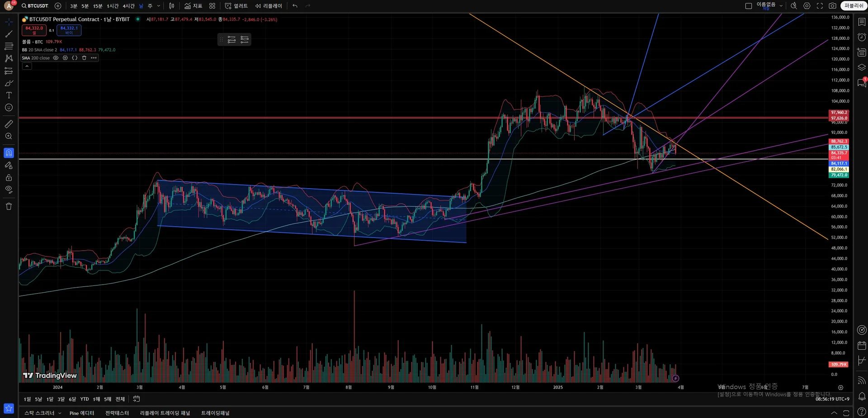The image size is (868, 418).
Task: Set date range to YTD
Action: (85, 399)
